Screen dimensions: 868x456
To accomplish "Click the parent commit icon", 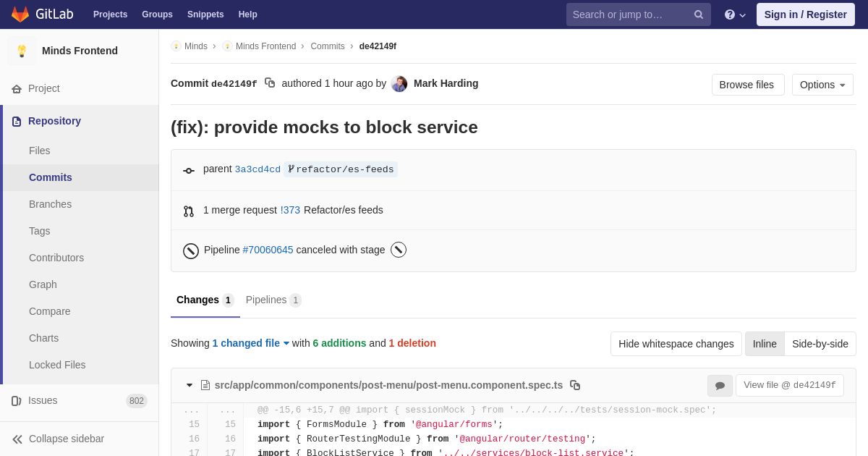I will tap(189, 171).
